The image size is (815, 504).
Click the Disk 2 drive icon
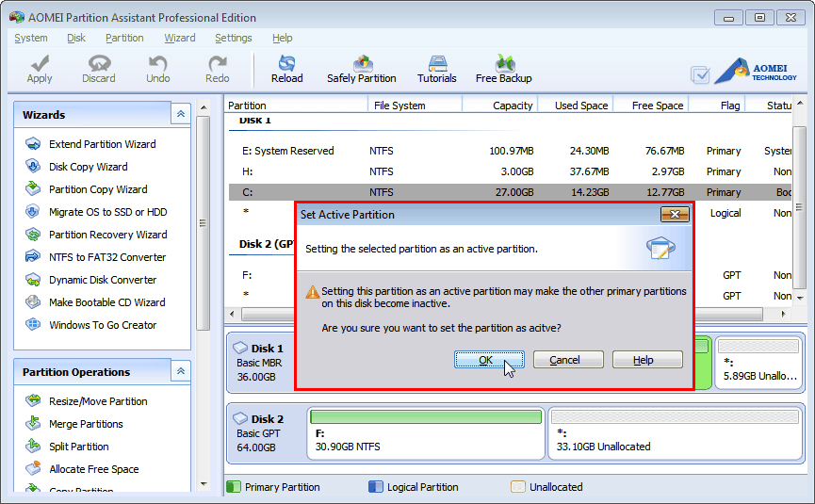[x=240, y=418]
